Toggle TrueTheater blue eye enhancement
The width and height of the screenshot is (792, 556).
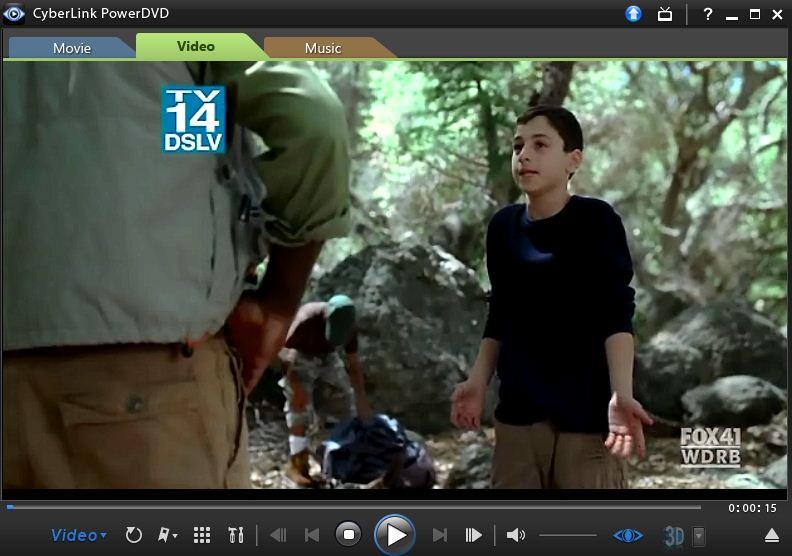pos(628,535)
